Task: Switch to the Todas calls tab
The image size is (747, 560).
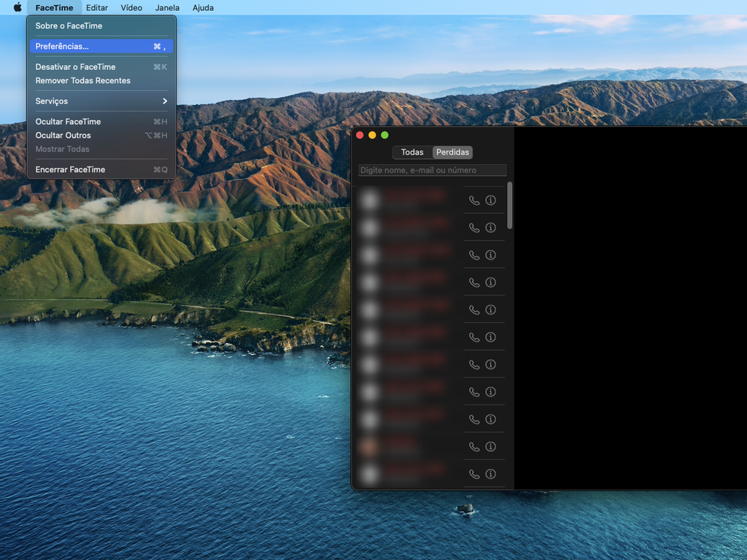Action: tap(412, 152)
